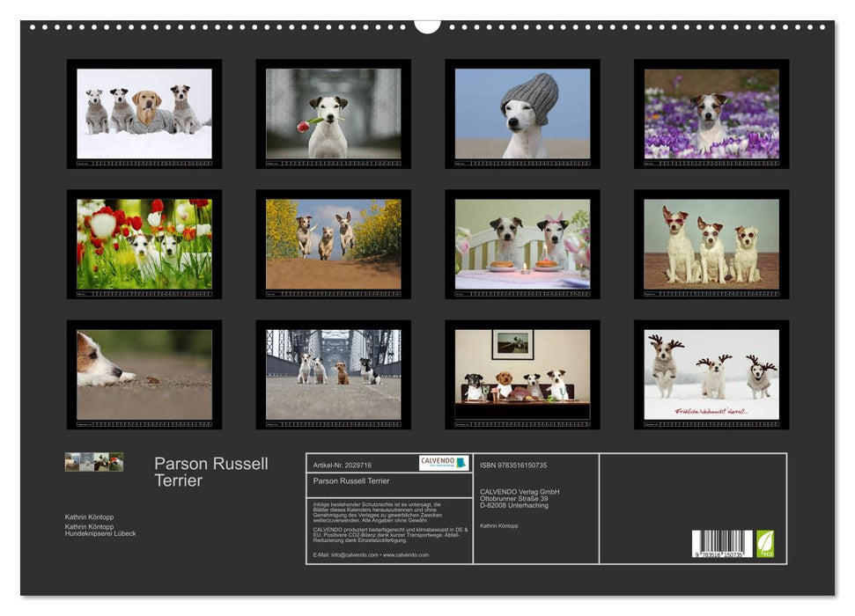Expand the date grid under the tulip photo
This screenshot has height=616, width=855.
click(x=143, y=294)
